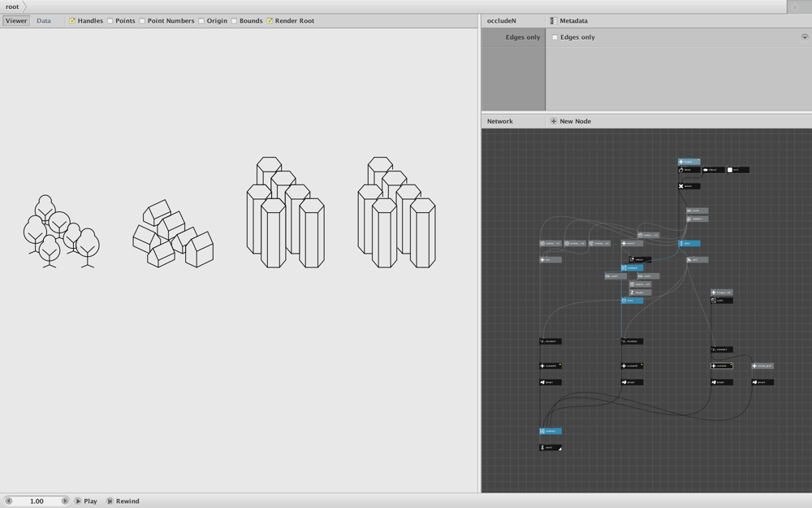Start animation with the Play button
812x508 pixels.
click(86, 501)
